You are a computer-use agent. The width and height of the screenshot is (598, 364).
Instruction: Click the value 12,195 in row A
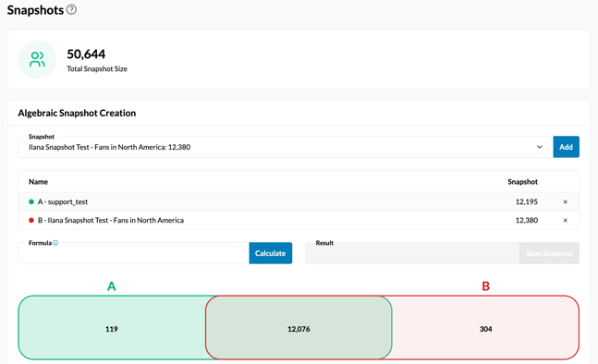point(526,201)
